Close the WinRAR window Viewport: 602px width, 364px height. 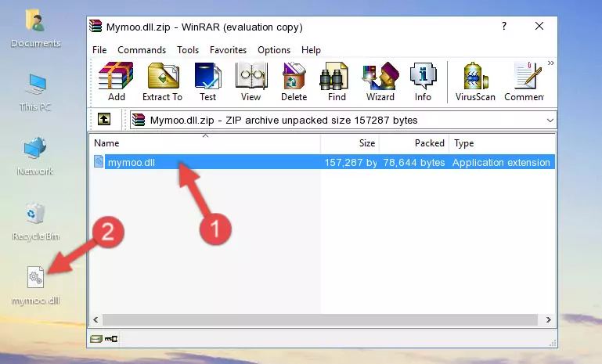(539, 27)
